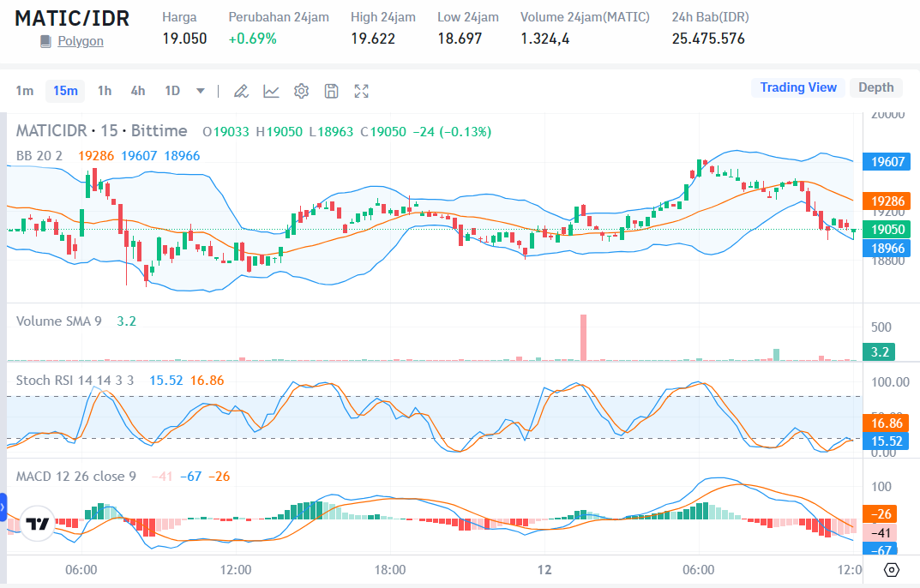The image size is (920, 588).
Task: Select the 15m timeframe
Action: point(65,91)
